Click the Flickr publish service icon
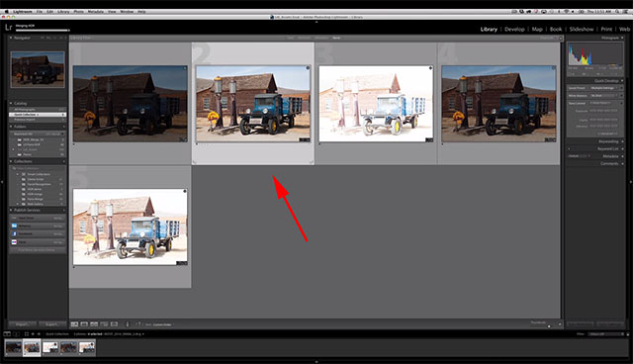633x364 pixels. point(14,241)
